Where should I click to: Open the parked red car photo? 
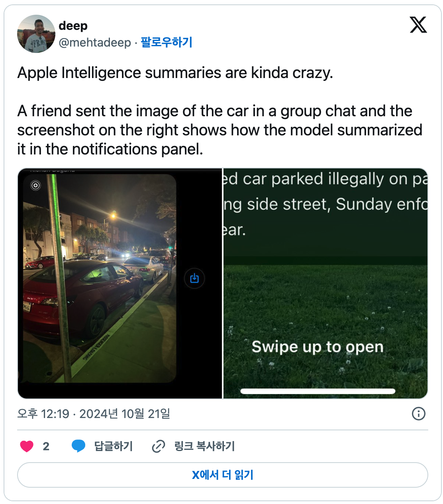120,283
